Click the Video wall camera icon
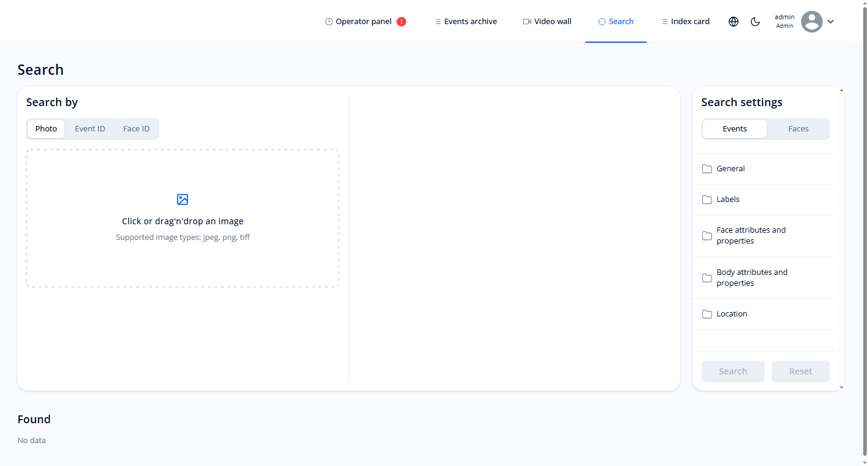The width and height of the screenshot is (868, 466). (526, 21)
